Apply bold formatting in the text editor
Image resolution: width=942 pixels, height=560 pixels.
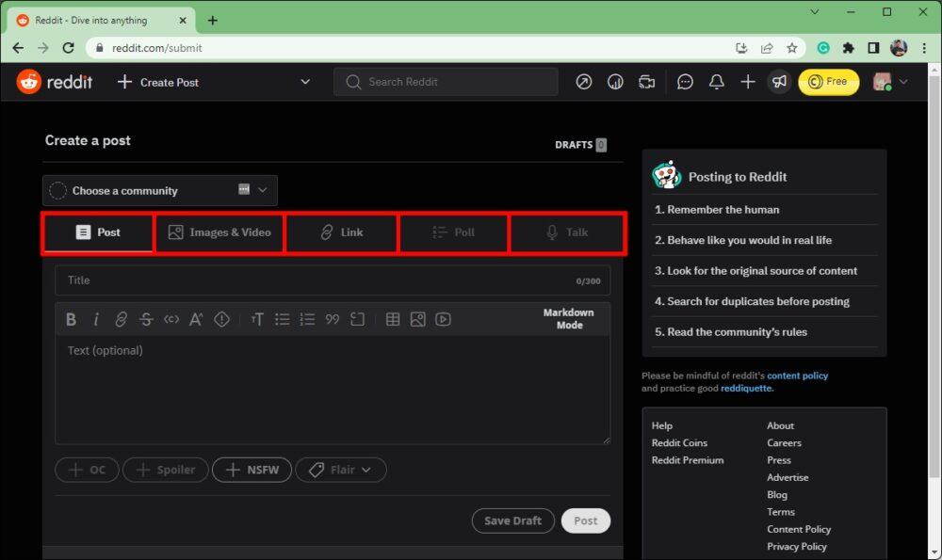pos(71,319)
